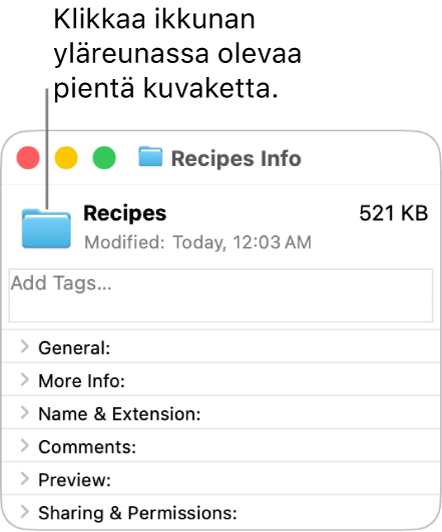The height and width of the screenshot is (532, 442).
Task: Expand the More Info section chevron
Action: point(24,380)
